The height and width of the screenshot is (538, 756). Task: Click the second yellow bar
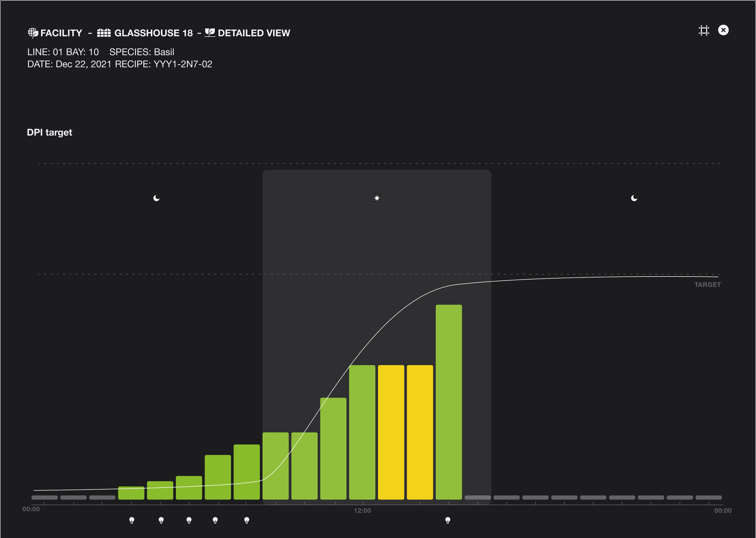(x=420, y=432)
